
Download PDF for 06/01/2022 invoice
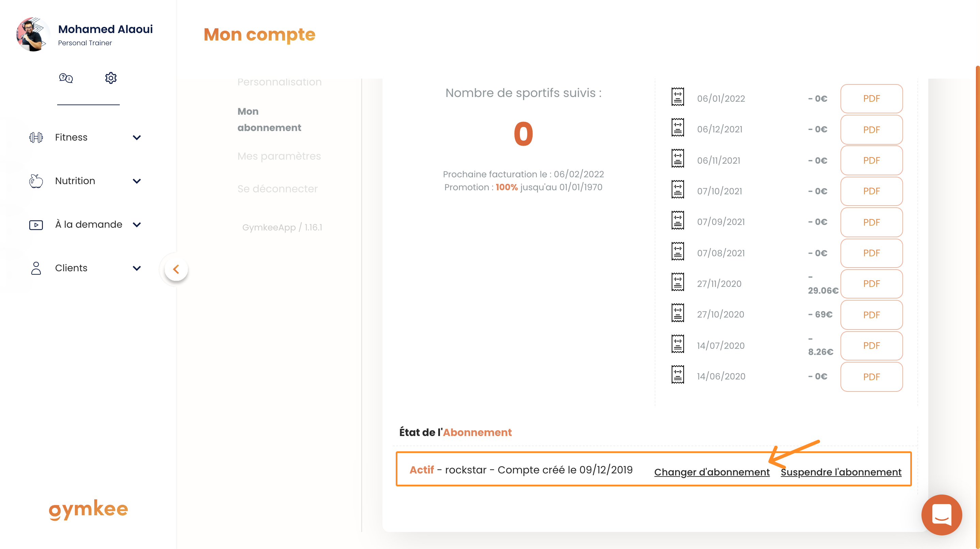871,99
